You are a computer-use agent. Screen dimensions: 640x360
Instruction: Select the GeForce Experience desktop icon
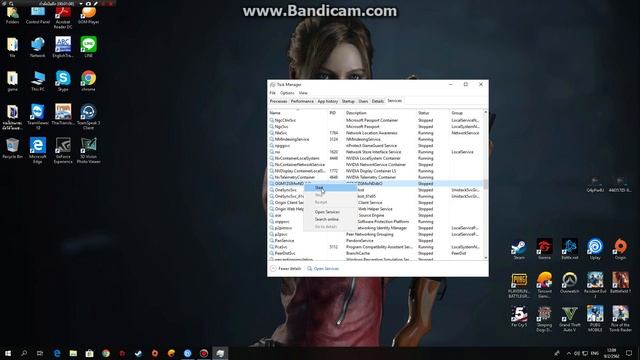click(x=63, y=151)
